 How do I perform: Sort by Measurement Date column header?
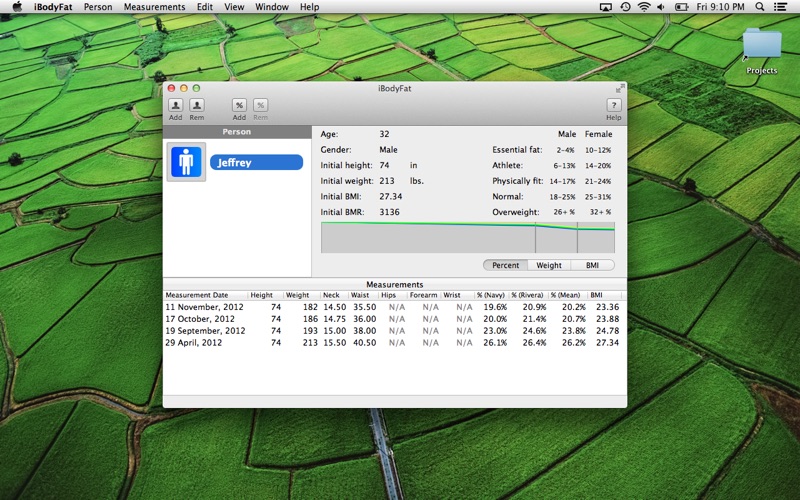[205, 295]
